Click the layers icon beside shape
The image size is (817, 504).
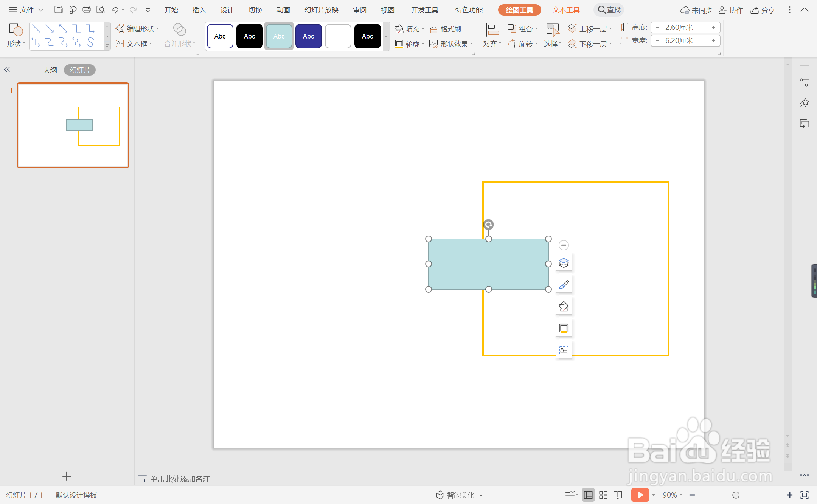[564, 263]
